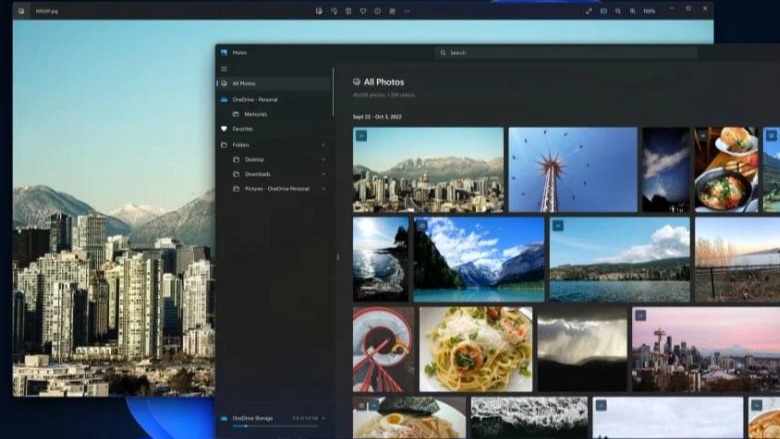Click the zoom out magnifier icon
This screenshot has width=780, height=439.
coord(618,11)
